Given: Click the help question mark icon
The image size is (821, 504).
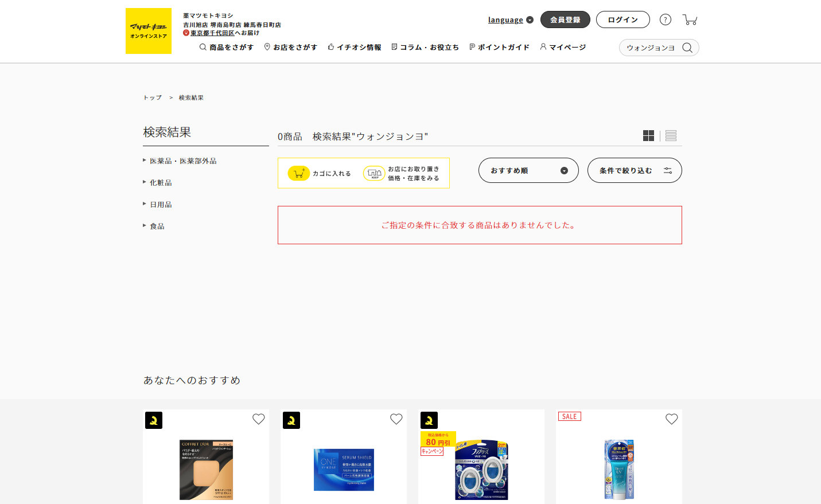Looking at the screenshot, I should coord(665,19).
